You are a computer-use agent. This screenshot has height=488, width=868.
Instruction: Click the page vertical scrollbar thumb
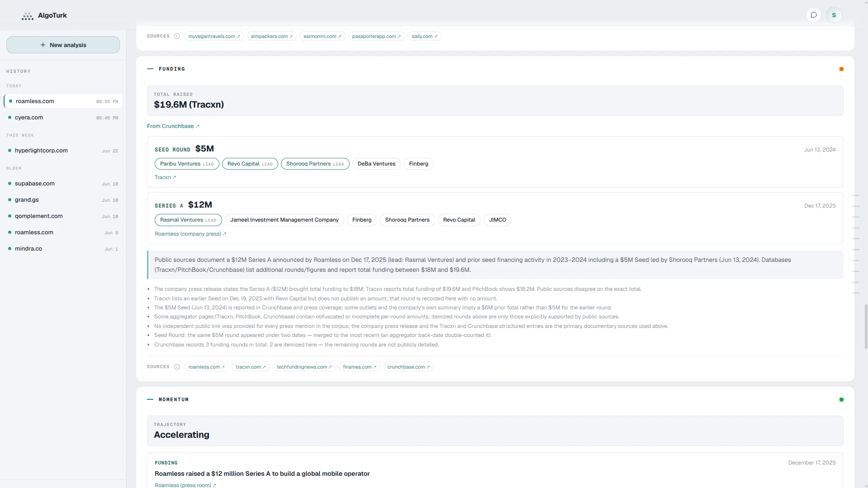point(866,327)
